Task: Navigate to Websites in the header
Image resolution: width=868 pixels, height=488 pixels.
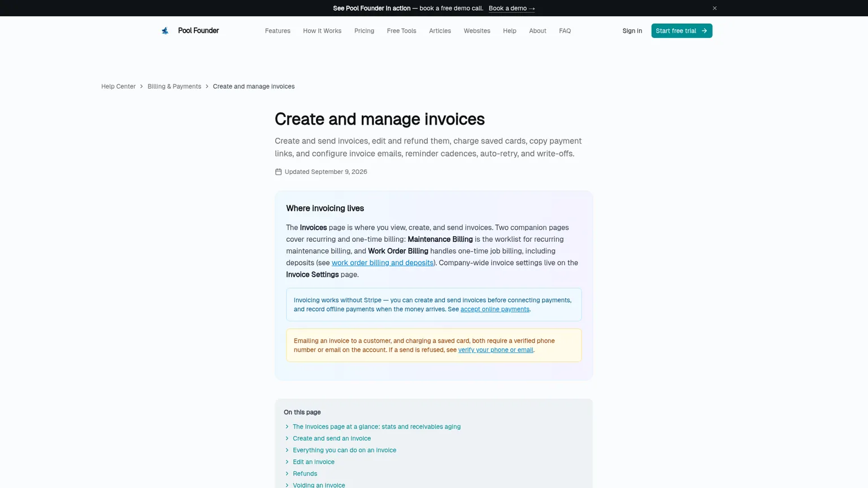Action: tap(477, 30)
